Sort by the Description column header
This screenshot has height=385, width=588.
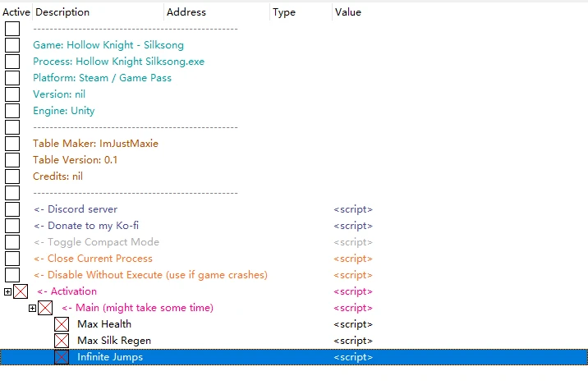point(99,12)
